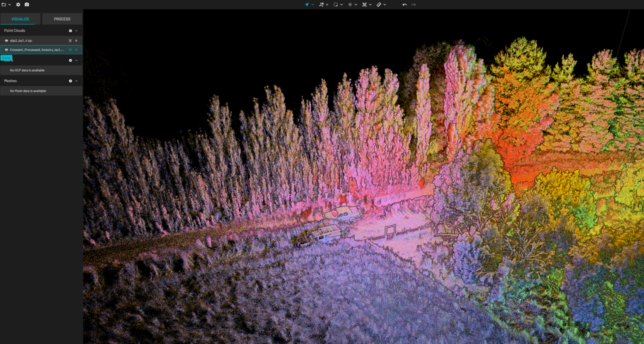Click the Display toggle tooltip
The image size is (644, 344).
tap(6, 58)
